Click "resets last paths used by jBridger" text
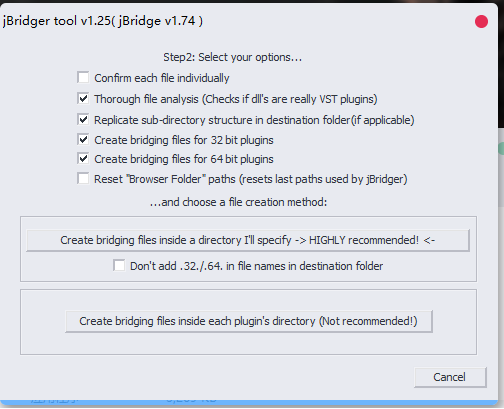Image resolution: width=504 pixels, height=409 pixels. [x=323, y=179]
